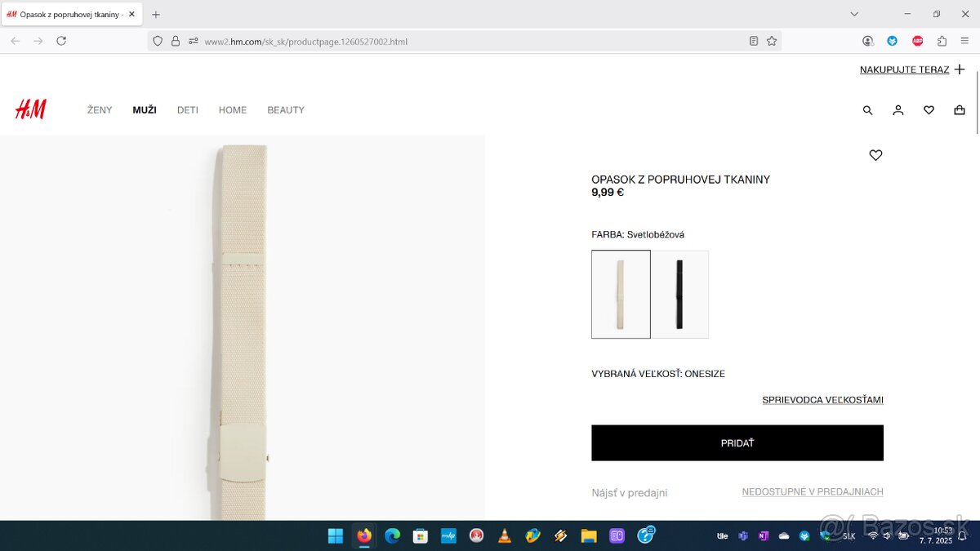Toggle reader view icon in address bar
The height and width of the screenshot is (551, 980).
click(x=754, y=41)
